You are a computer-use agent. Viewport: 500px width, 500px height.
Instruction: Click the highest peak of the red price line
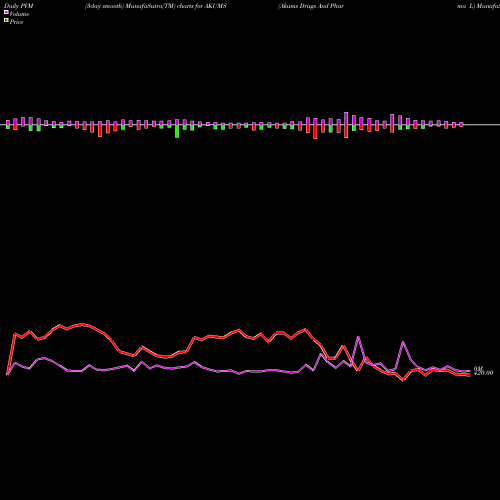click(83, 324)
